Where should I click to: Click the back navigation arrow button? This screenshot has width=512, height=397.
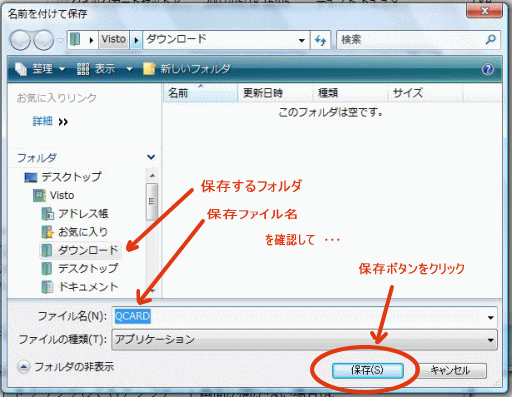point(20,40)
